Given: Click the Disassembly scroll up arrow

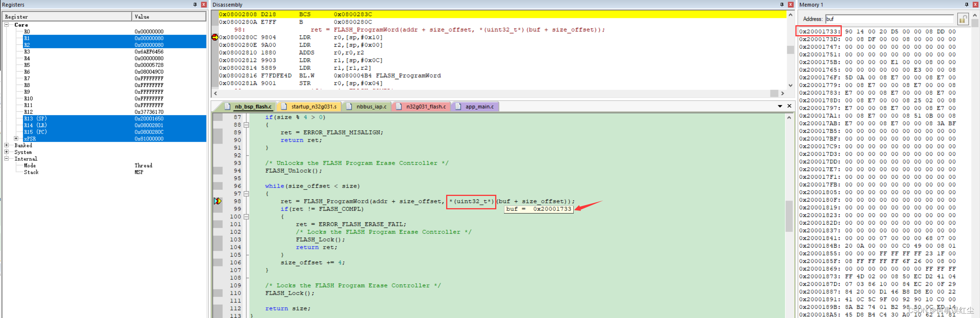Looking at the screenshot, I should (790, 15).
